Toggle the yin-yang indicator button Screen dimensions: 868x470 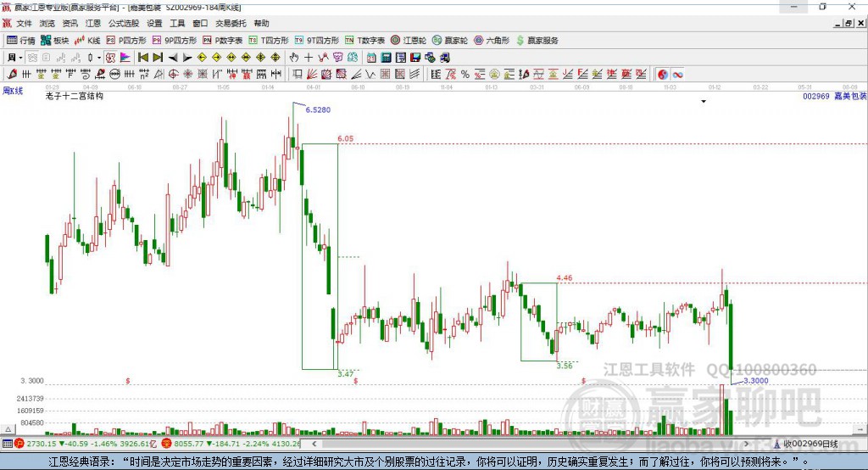click(x=663, y=74)
